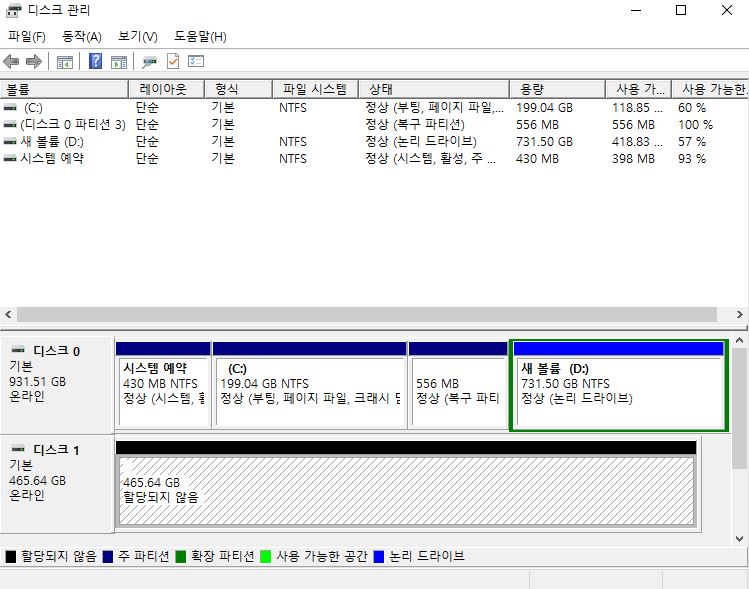This screenshot has height=589, width=749.
Task: Minimize the 디스크 관리 window
Action: tap(636, 10)
